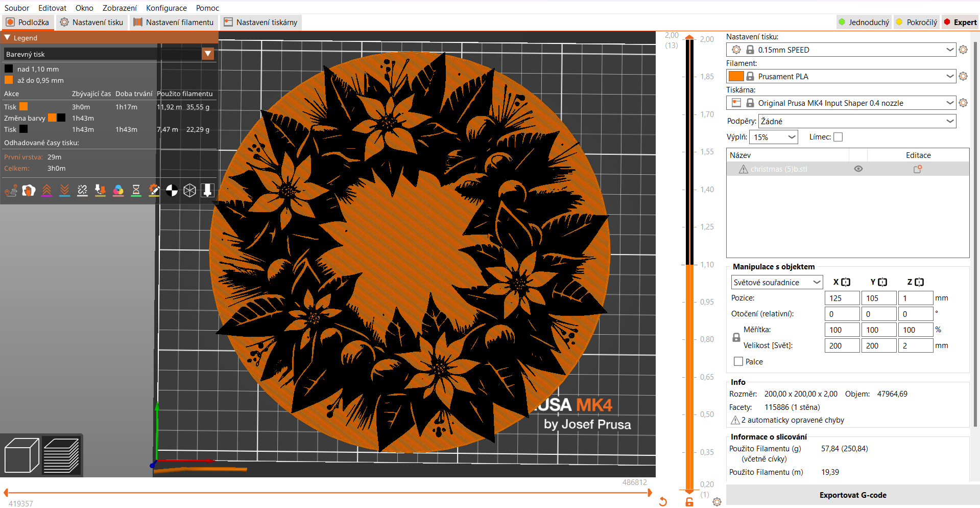980x508 pixels.
Task: Toggle the scale proportions lock
Action: click(736, 337)
